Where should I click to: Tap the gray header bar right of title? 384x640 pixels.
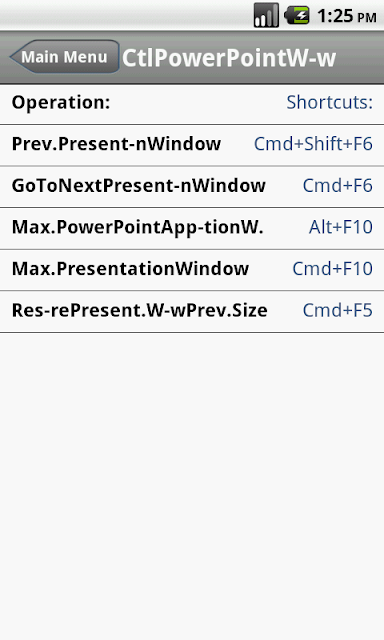coord(360,58)
